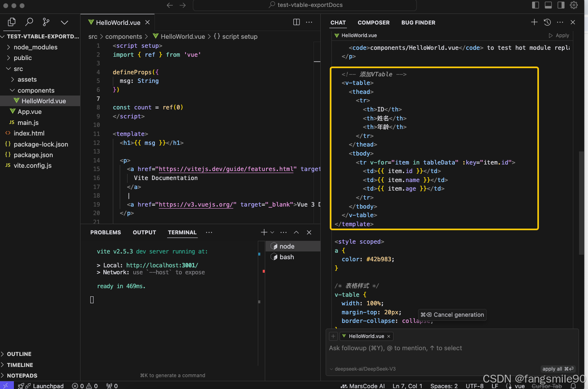Click the Ask followup input field
Image resolution: width=588 pixels, height=389 pixels.
click(452, 348)
